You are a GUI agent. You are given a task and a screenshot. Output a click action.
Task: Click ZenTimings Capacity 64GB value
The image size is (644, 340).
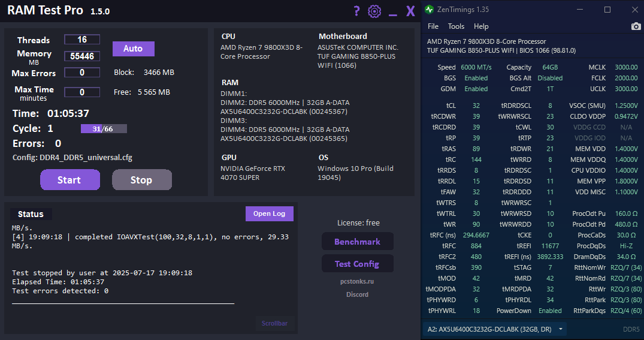tap(550, 67)
